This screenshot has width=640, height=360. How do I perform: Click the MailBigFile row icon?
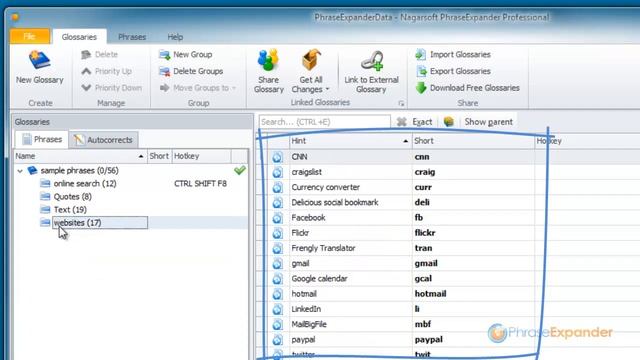(x=277, y=324)
